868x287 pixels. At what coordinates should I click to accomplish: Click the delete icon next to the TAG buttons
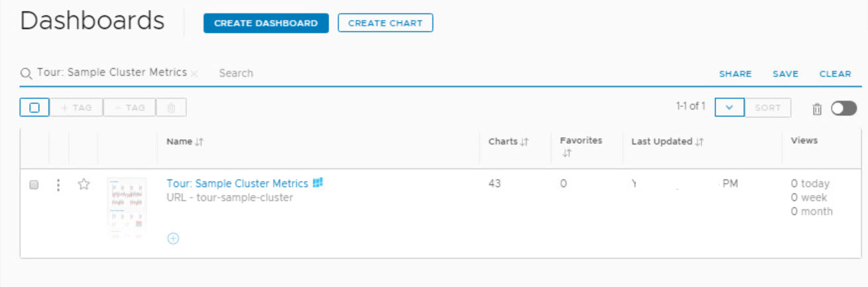[171, 107]
